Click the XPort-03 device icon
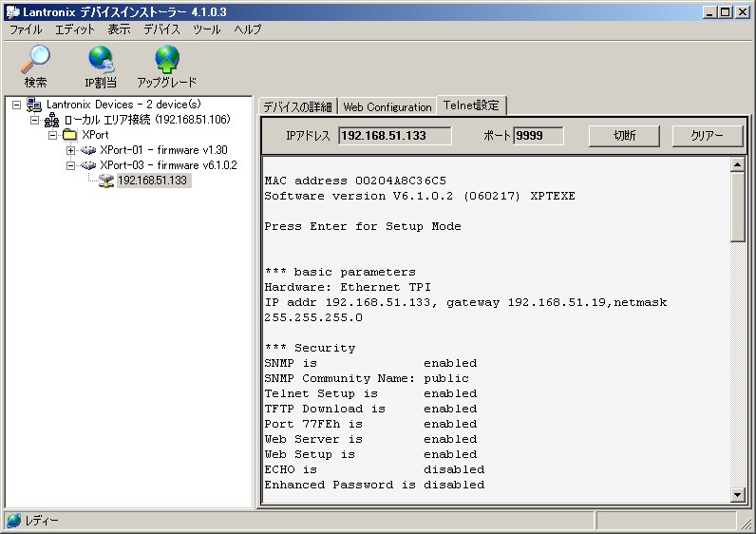Image resolution: width=756 pixels, height=534 pixels. click(88, 165)
